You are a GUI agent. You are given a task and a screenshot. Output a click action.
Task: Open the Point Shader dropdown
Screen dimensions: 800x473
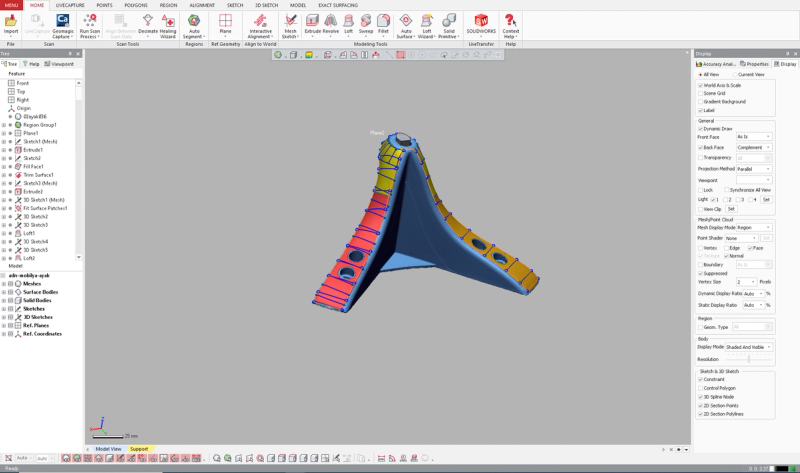[741, 238]
